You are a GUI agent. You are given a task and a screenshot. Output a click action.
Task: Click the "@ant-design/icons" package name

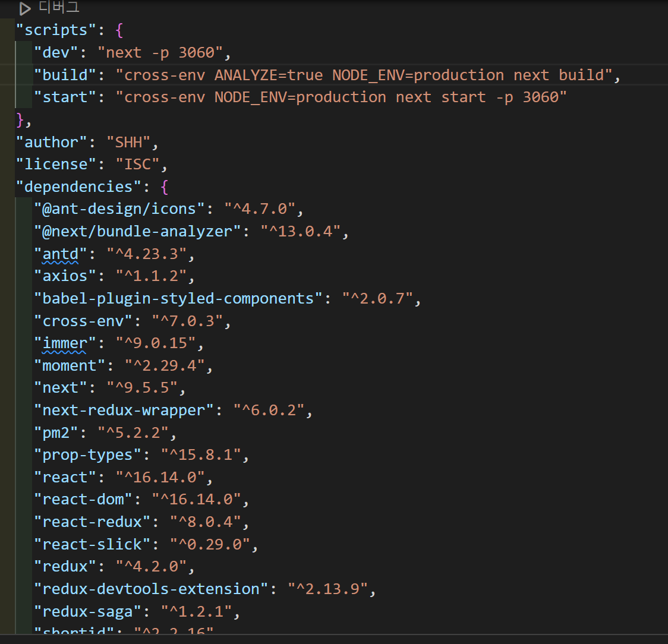[x=119, y=209]
